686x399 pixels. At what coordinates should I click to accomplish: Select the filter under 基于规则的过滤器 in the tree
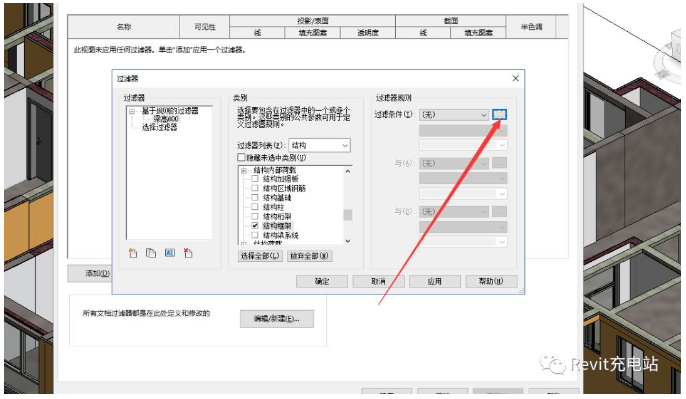tap(165, 119)
